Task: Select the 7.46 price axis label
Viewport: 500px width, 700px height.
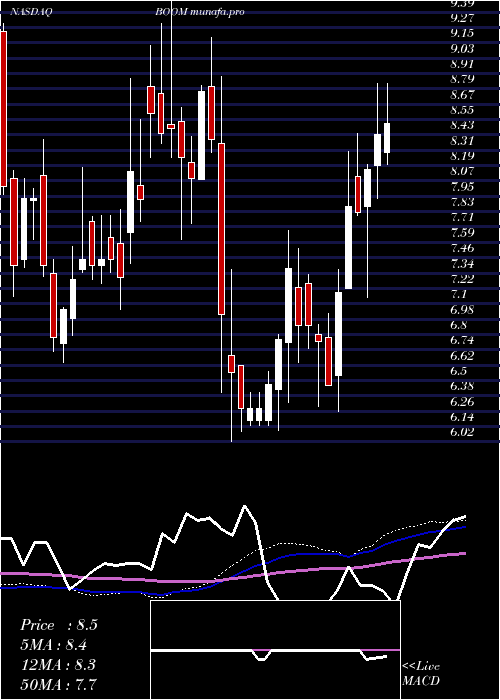Action: click(462, 248)
